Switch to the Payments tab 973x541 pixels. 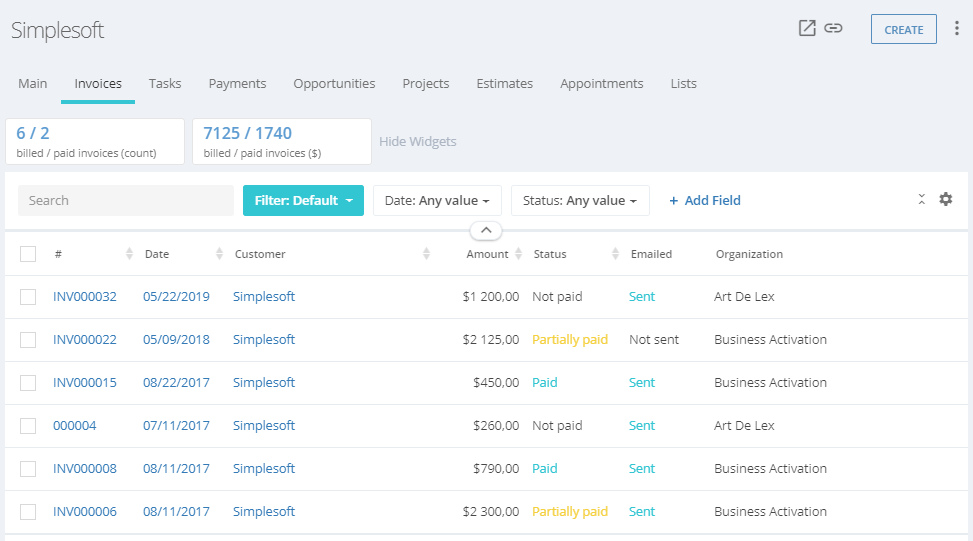click(237, 84)
